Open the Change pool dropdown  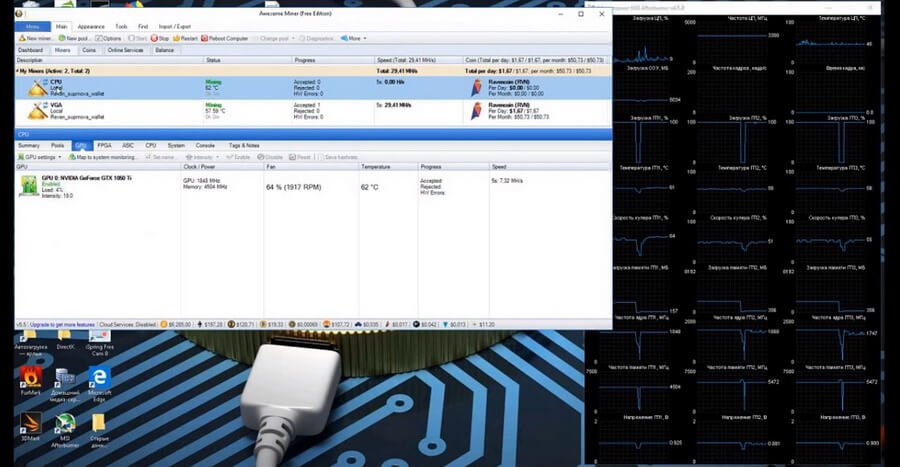point(274,38)
